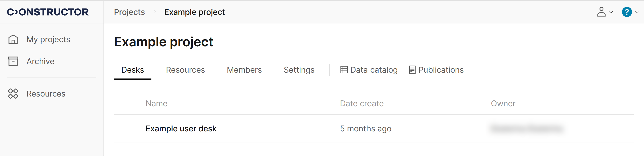The image size is (644, 156).
Task: Expand the user account dropdown arrow
Action: pos(611,12)
